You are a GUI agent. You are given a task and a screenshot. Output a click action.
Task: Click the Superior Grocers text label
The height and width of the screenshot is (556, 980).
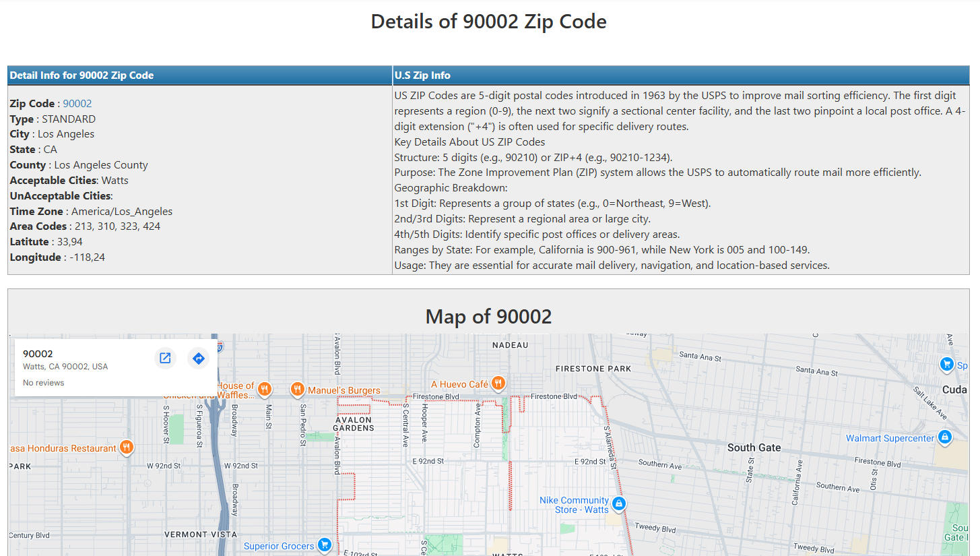[x=284, y=545]
